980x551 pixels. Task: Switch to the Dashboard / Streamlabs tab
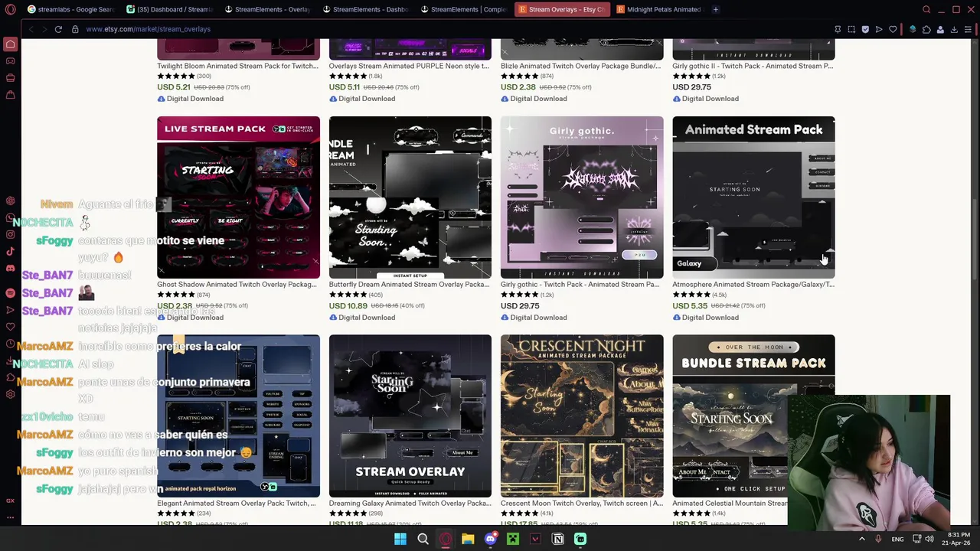pos(169,9)
